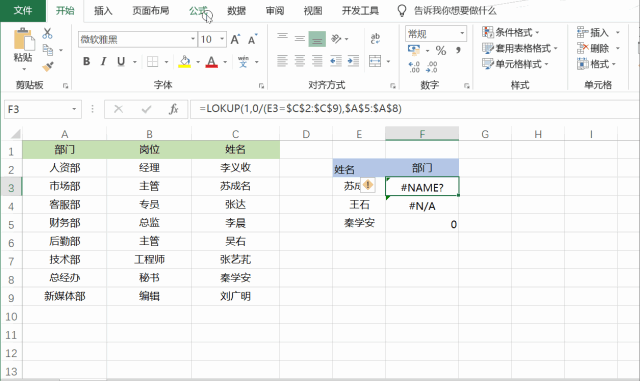Open the Format (格式) cells menu

pyautogui.click(x=596, y=64)
